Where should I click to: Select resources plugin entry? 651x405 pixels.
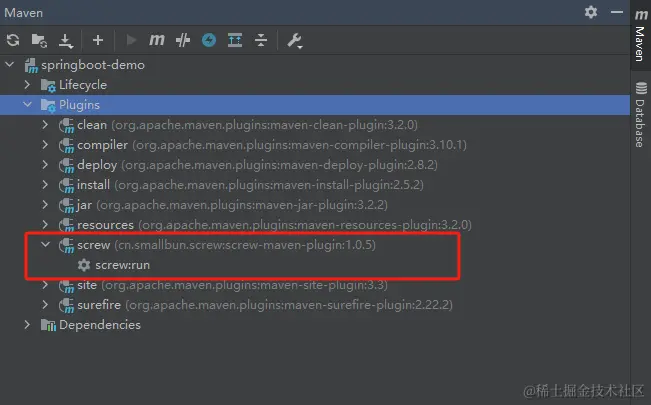[274, 225]
